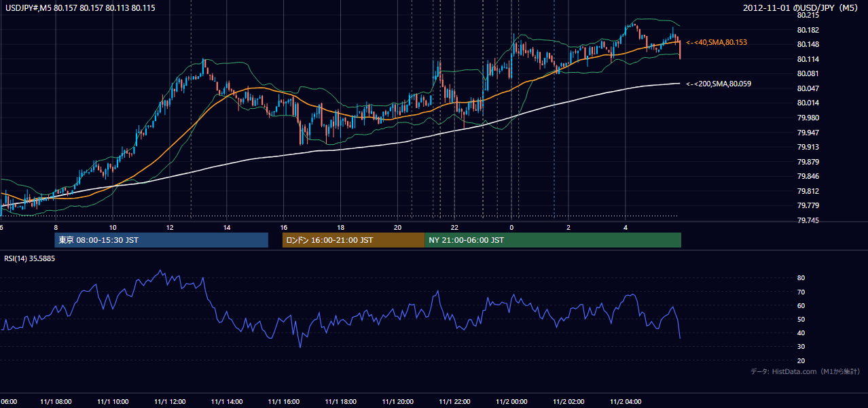Click the orange 40 SMA label 80.153
Viewport: 868px width, 408px height.
717,42
